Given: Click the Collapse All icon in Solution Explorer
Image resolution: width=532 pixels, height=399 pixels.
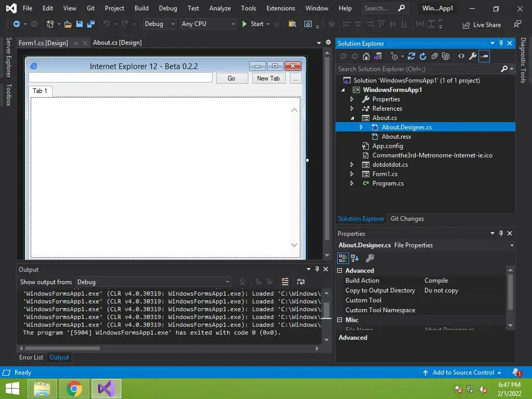Looking at the screenshot, I should (x=434, y=56).
